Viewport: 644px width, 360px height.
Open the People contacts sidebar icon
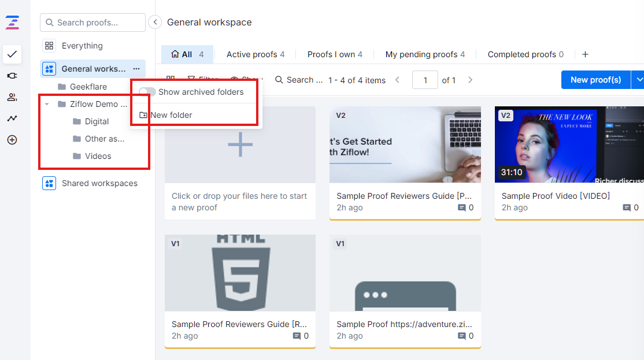tap(12, 97)
